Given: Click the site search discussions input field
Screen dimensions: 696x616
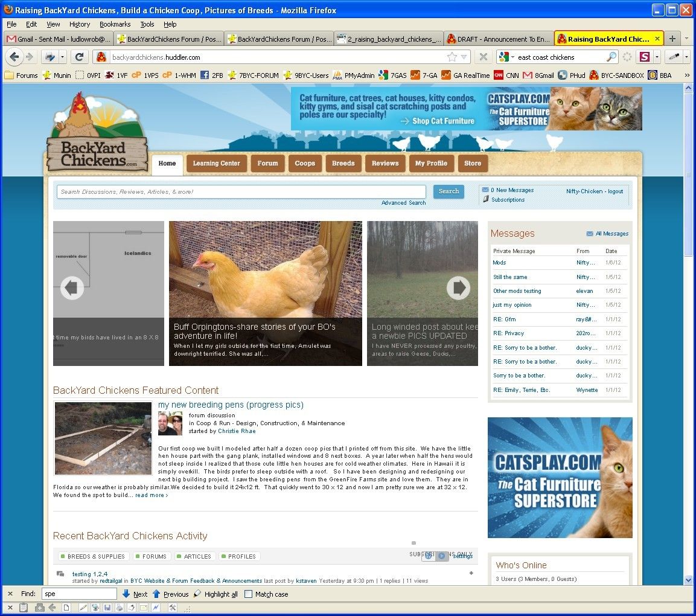Looking at the screenshot, I should point(241,192).
